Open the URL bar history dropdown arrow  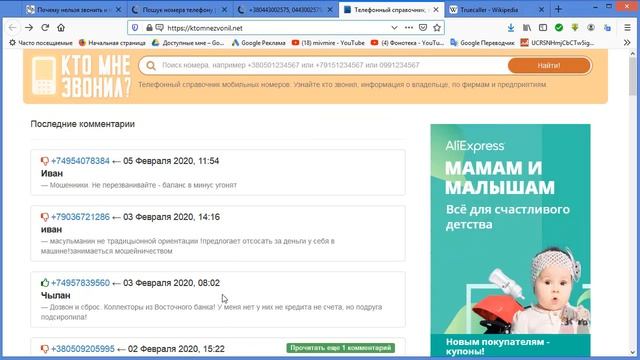[394, 28]
